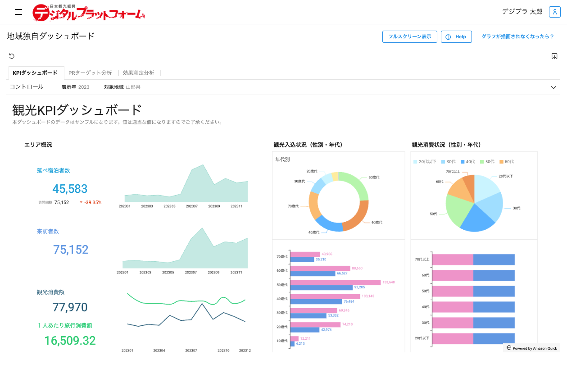Click the user profile avatar icon

[554, 12]
